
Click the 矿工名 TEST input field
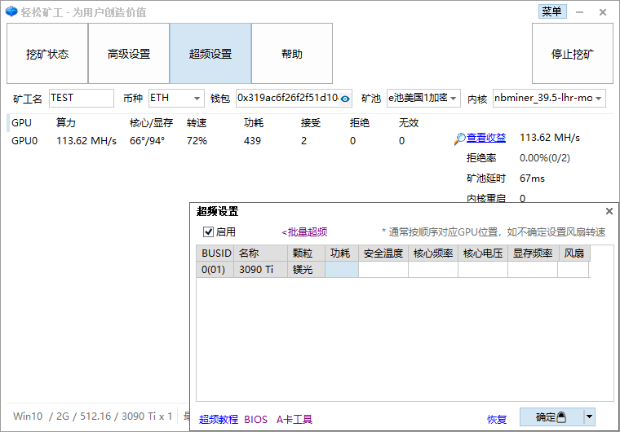pyautogui.click(x=81, y=98)
